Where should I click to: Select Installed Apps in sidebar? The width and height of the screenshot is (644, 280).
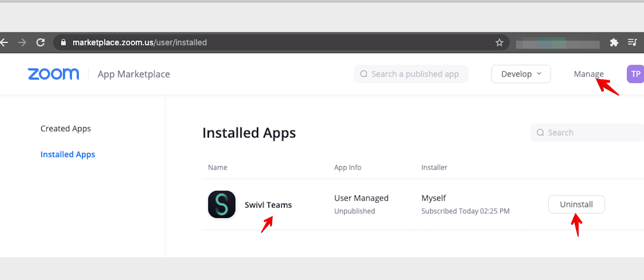pyautogui.click(x=68, y=154)
